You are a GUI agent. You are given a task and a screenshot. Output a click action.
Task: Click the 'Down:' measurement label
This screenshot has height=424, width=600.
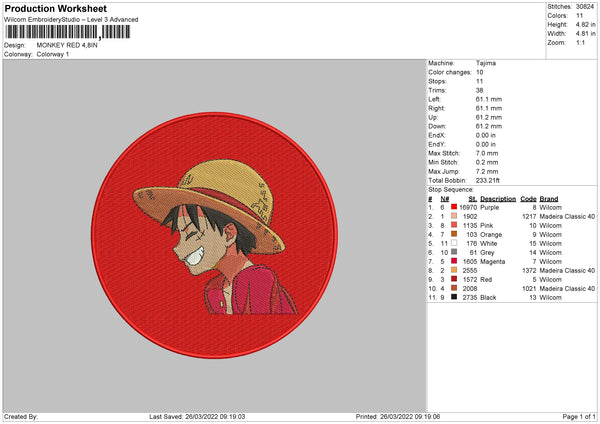click(x=437, y=126)
